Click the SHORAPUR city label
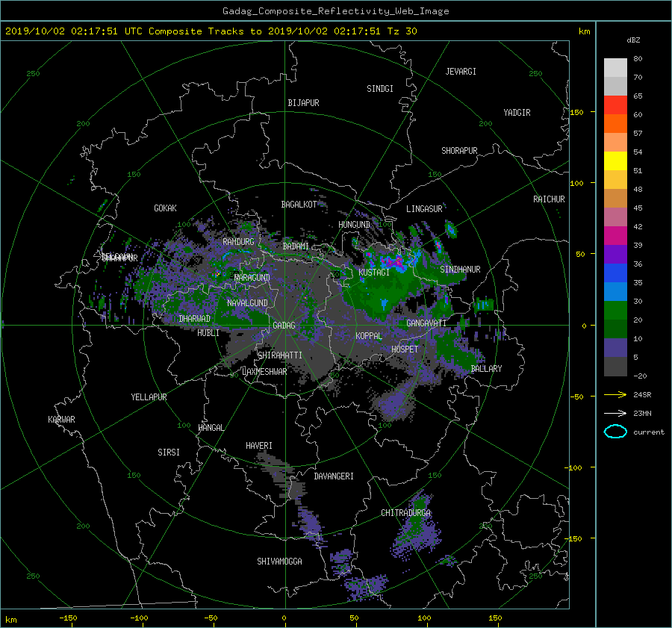The image size is (672, 628). [459, 151]
